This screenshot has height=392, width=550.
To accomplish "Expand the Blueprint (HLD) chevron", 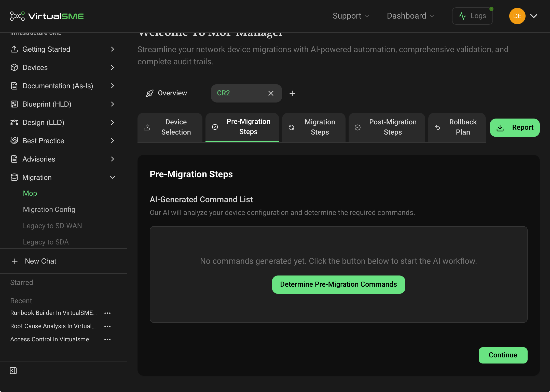I will pos(113,104).
